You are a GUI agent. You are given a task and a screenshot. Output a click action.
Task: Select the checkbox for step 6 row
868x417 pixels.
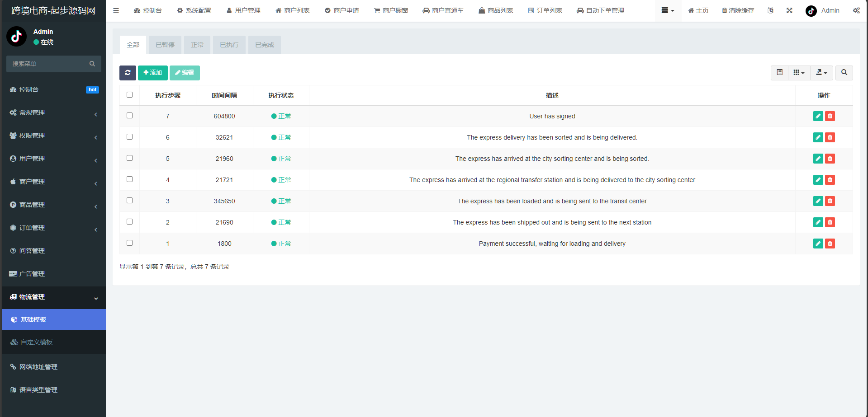tap(130, 137)
